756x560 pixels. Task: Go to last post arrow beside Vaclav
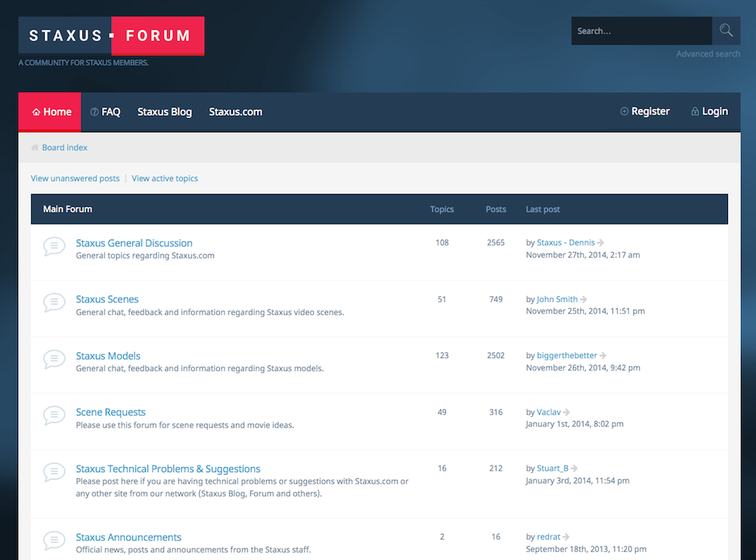(566, 413)
